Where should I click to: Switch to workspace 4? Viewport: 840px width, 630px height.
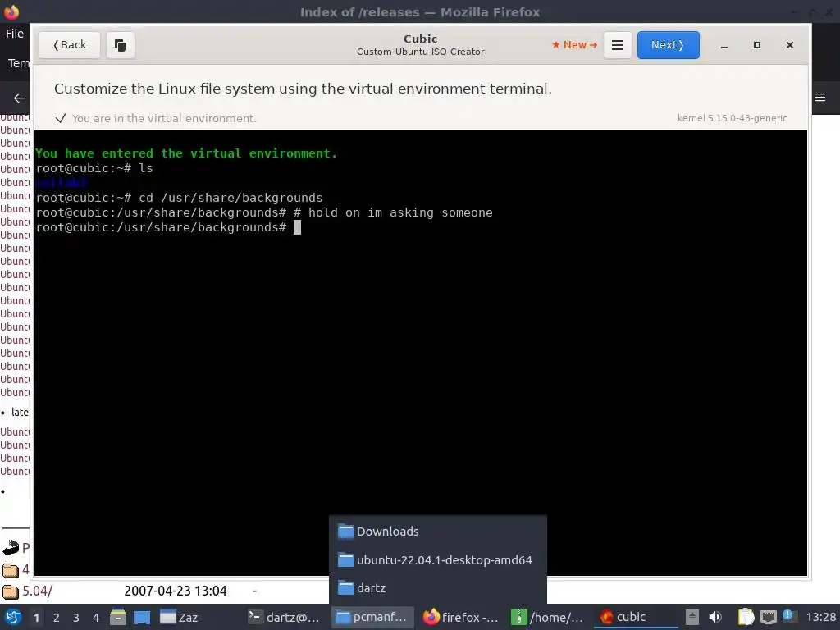(95, 618)
